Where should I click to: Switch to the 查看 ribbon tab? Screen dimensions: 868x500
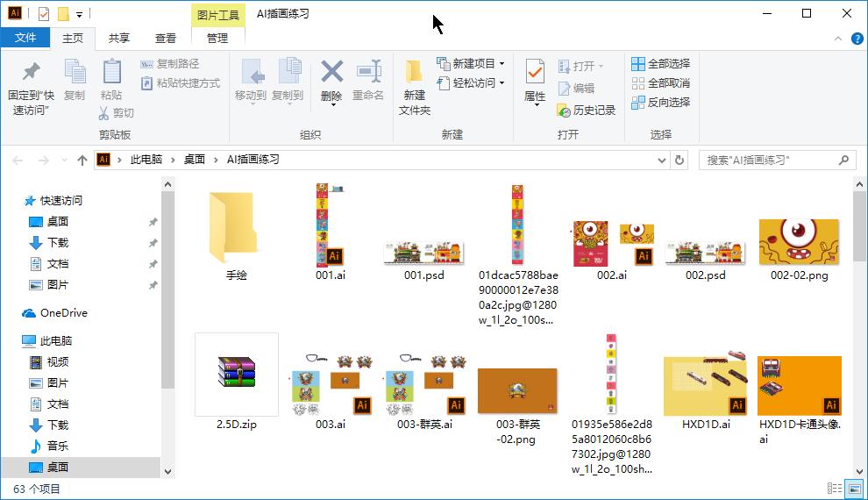tap(166, 39)
